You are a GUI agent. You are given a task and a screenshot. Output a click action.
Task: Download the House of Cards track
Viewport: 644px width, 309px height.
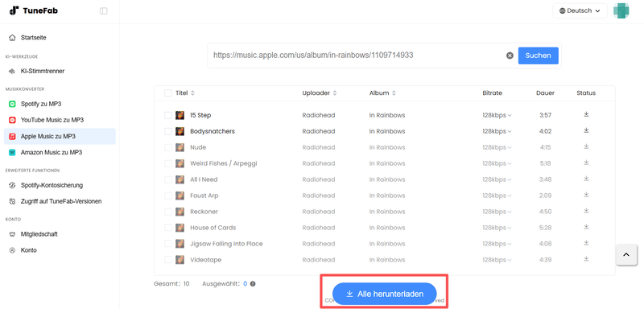point(586,226)
